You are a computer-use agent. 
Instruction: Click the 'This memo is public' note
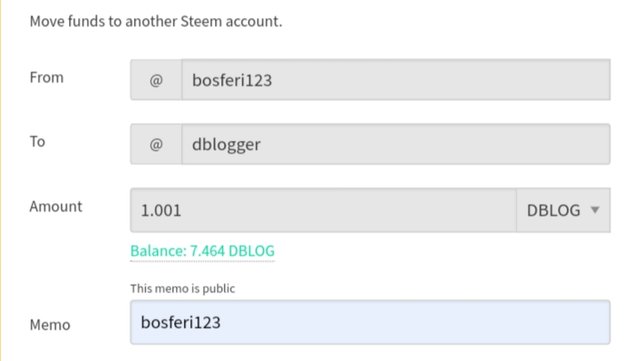point(182,288)
